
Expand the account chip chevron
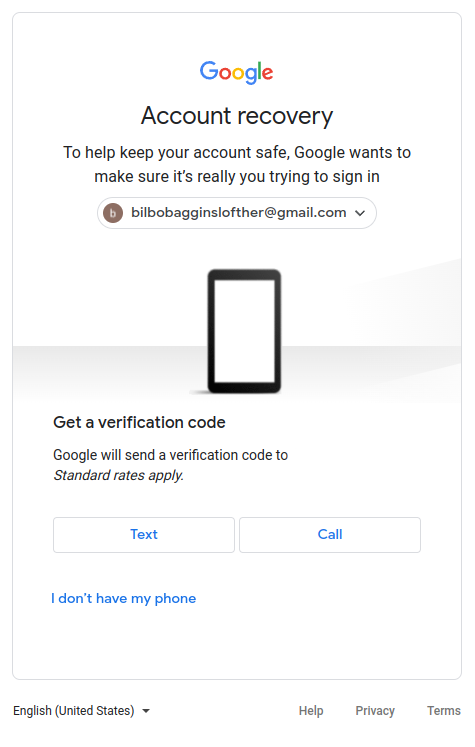pyautogui.click(x=360, y=213)
